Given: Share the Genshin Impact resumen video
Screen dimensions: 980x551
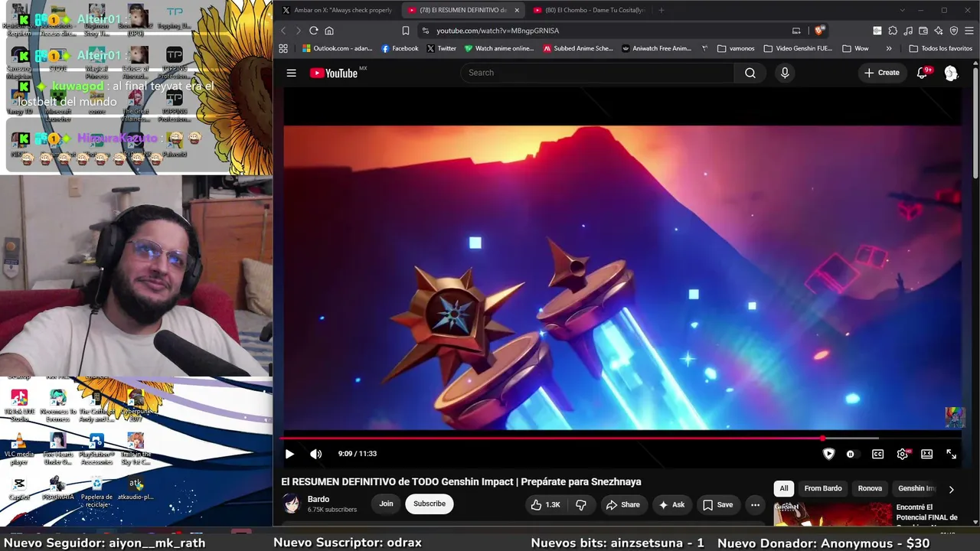Looking at the screenshot, I should [623, 504].
